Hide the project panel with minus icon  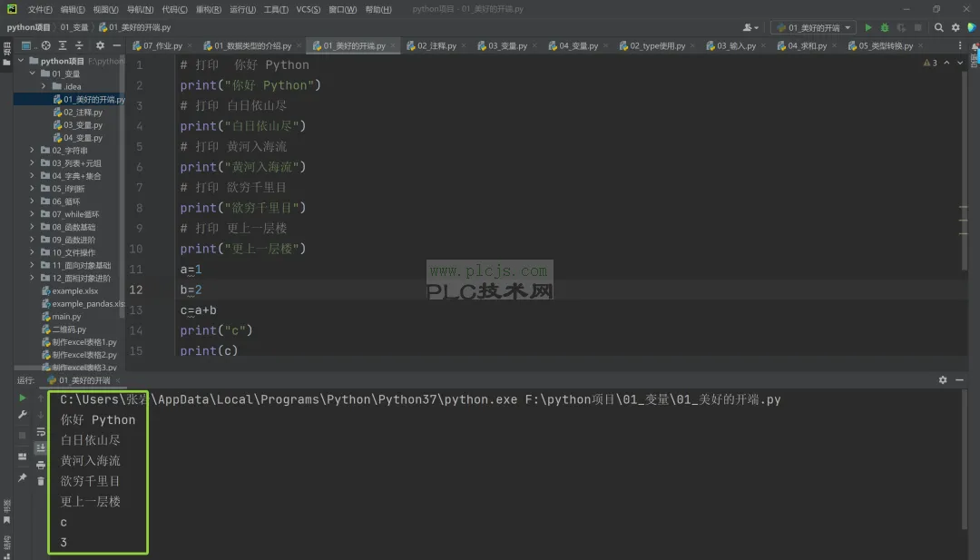pos(117,45)
